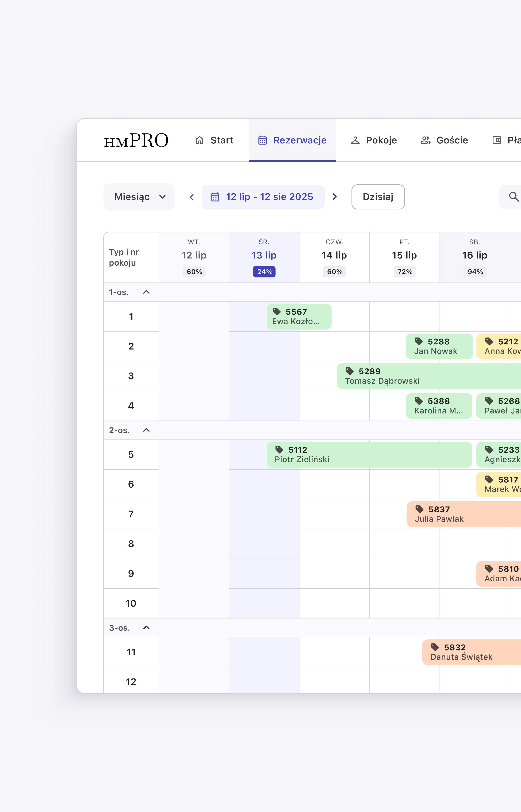Open reservation 5288 Jan Nowak
This screenshot has height=812, width=521.
[x=439, y=346]
